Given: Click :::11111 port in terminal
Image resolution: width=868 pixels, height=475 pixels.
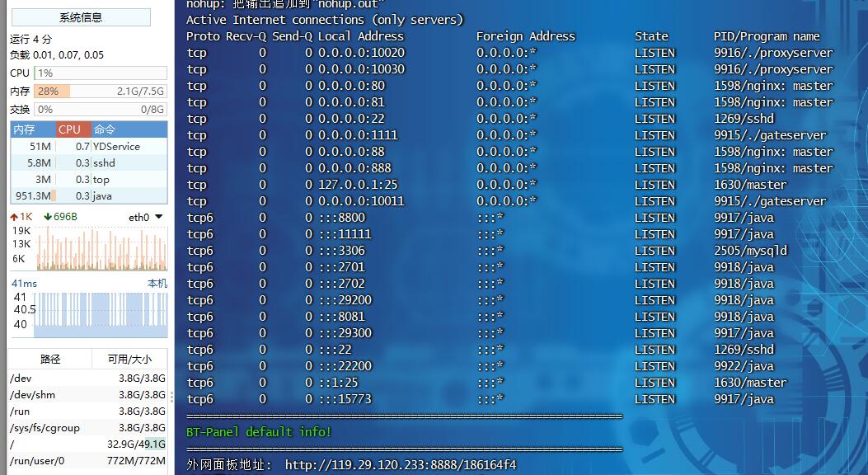Looking at the screenshot, I should (345, 234).
